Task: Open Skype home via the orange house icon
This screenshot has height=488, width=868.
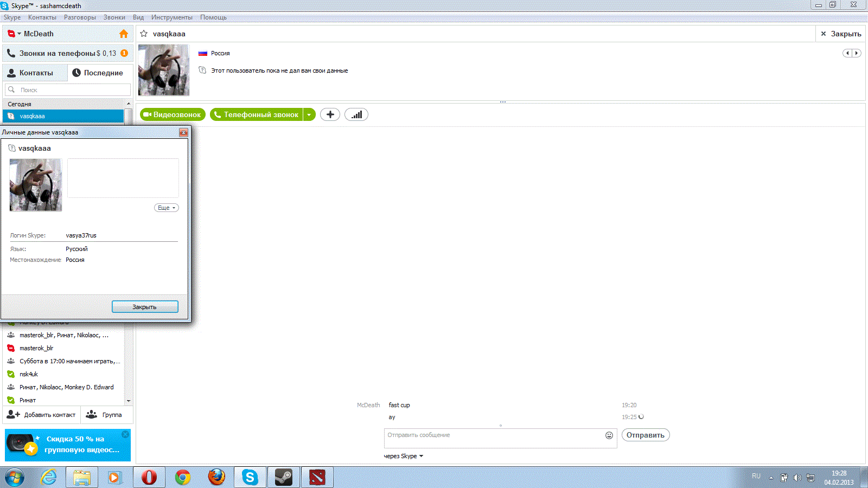Action: pyautogui.click(x=124, y=34)
